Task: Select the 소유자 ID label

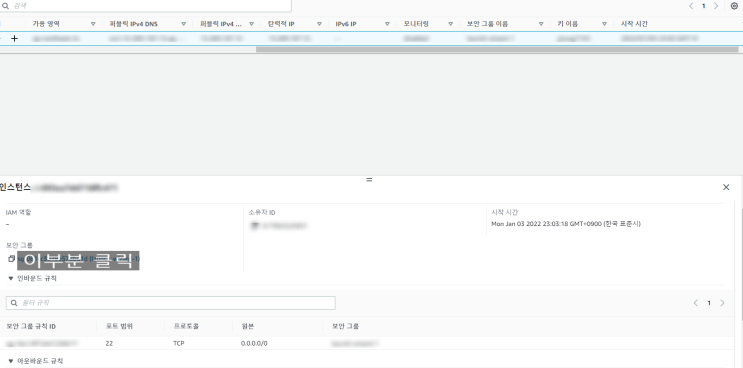Action: (262, 213)
